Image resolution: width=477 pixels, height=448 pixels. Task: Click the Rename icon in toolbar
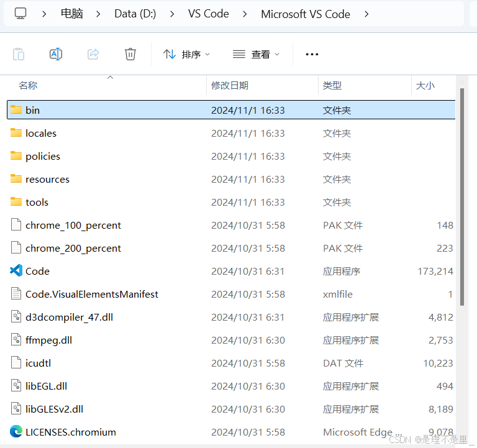coord(56,54)
